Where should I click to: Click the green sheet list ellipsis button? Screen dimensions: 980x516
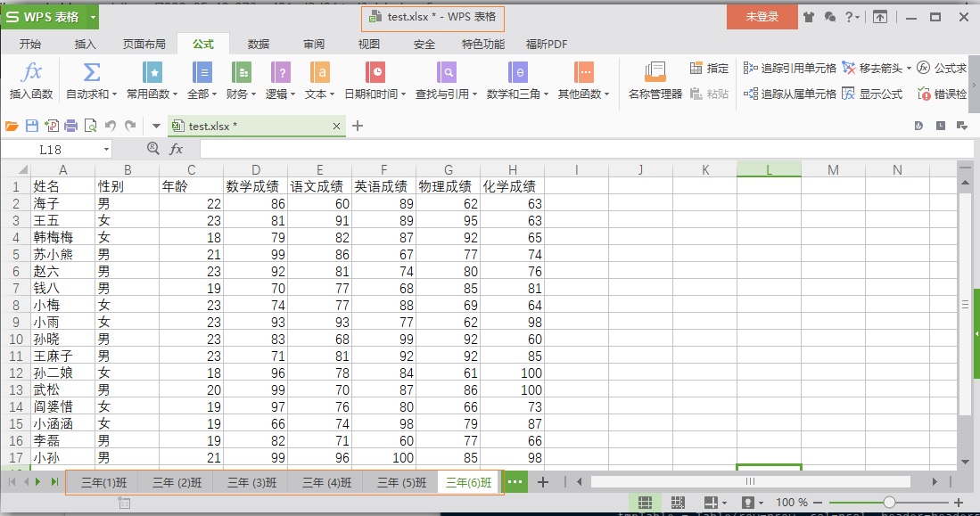[x=515, y=482]
